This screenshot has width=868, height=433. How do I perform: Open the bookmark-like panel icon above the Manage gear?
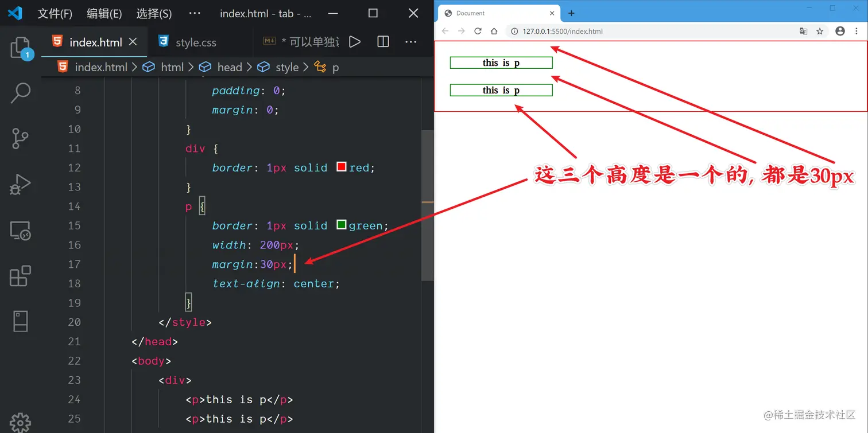click(21, 321)
